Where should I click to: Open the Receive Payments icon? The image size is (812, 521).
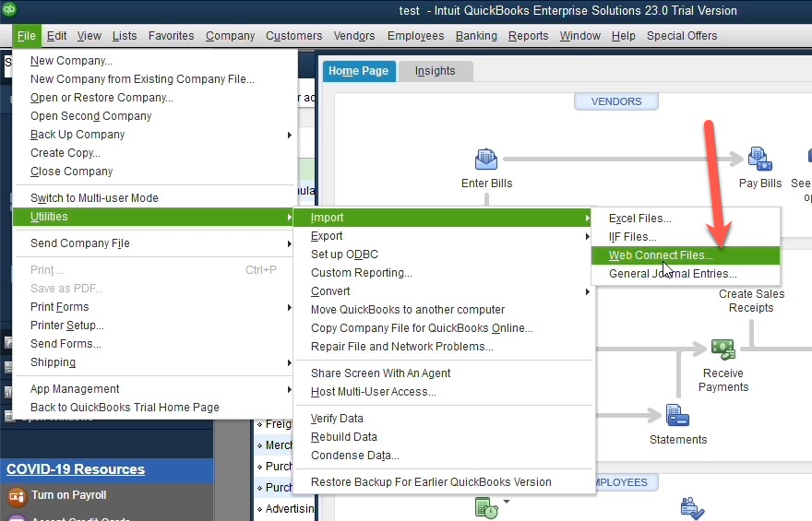point(723,349)
